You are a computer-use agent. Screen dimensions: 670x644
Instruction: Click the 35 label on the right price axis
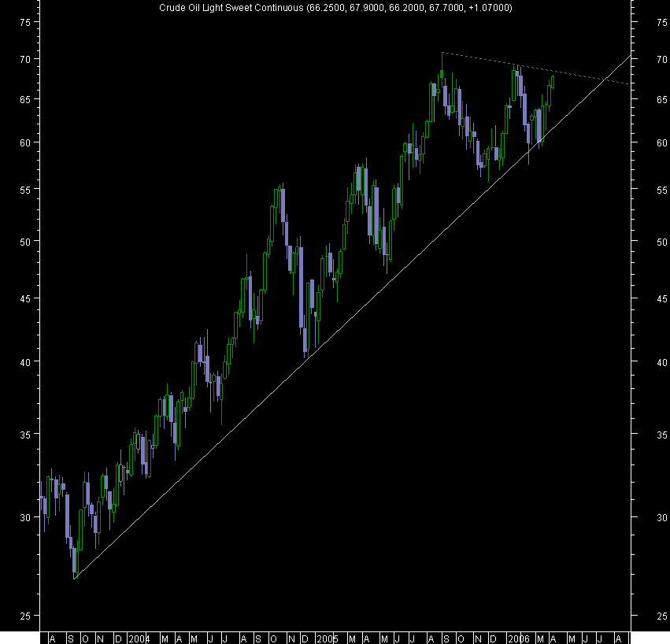662,435
